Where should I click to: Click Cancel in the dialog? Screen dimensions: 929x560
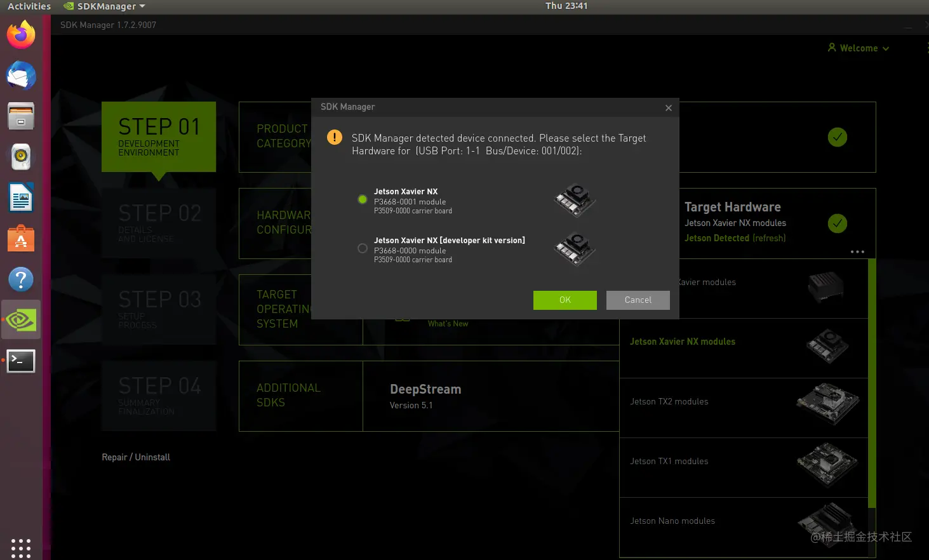pyautogui.click(x=638, y=300)
